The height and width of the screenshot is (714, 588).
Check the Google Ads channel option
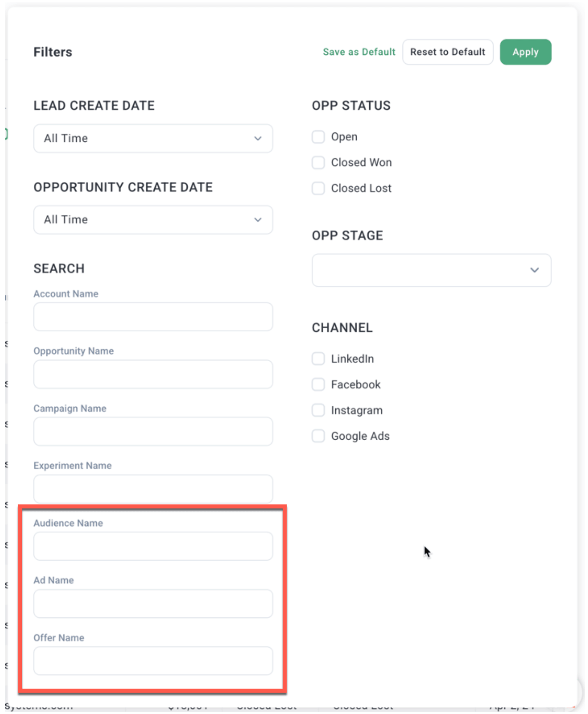318,436
